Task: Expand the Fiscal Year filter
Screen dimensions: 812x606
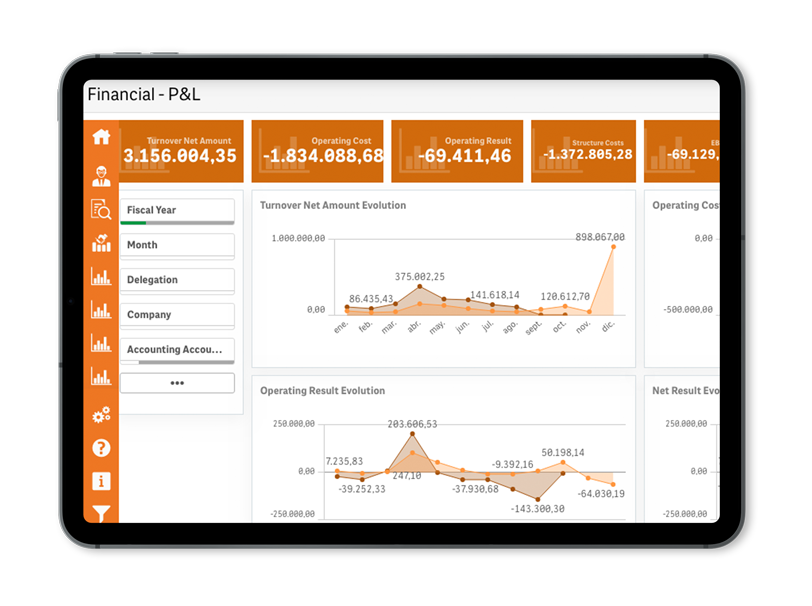Action: click(x=177, y=210)
